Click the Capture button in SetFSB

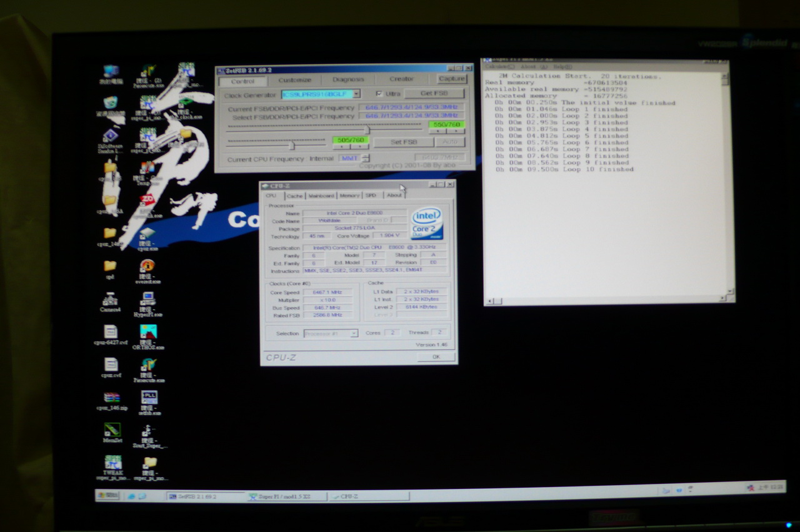(451, 79)
